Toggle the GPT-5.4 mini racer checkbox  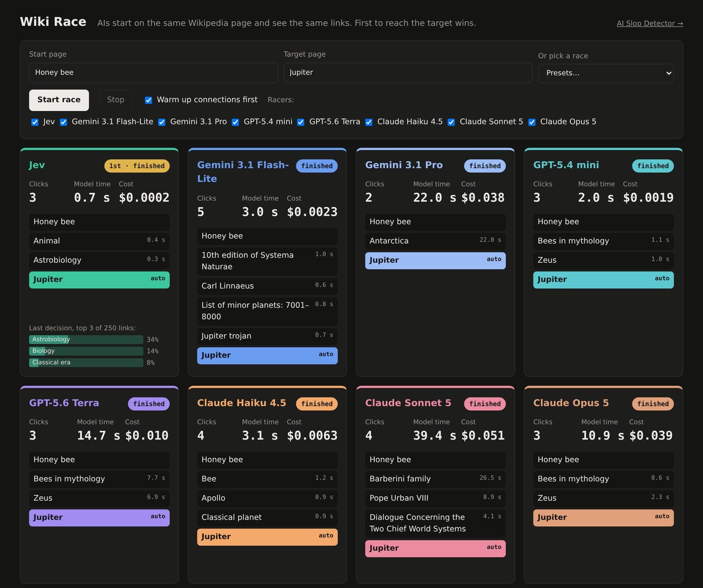pos(236,122)
